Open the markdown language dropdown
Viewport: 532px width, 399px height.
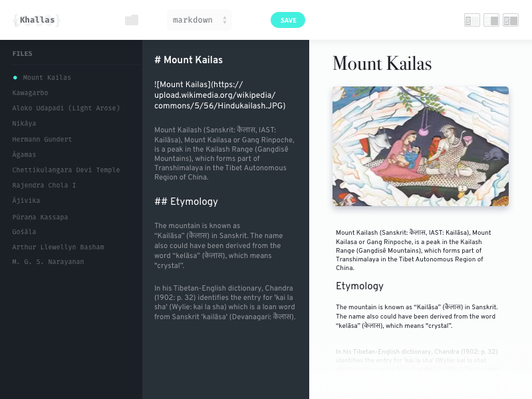coord(199,20)
